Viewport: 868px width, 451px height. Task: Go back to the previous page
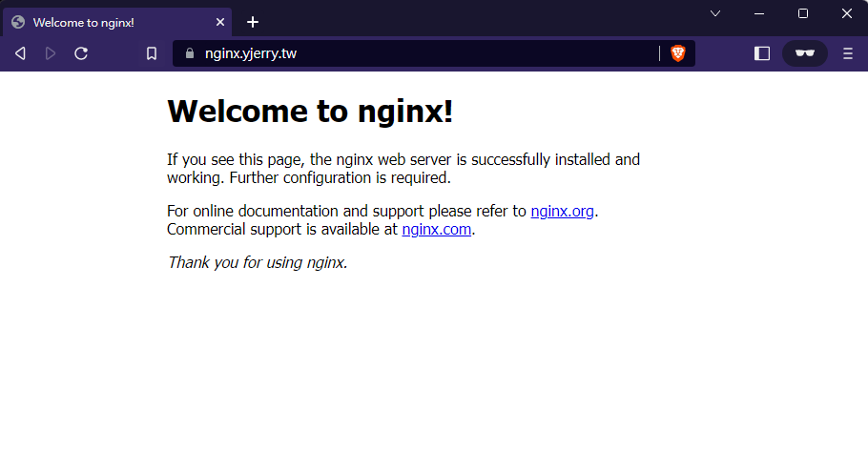[20, 53]
